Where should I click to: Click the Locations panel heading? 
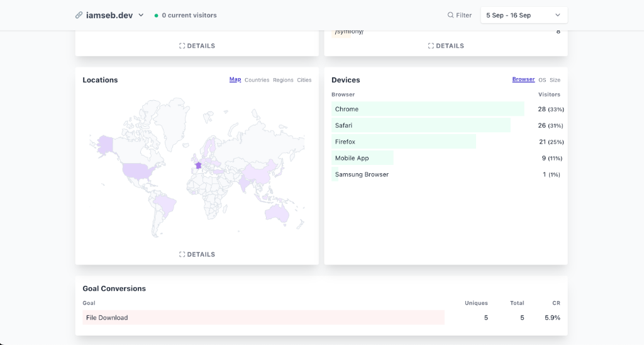pos(100,80)
